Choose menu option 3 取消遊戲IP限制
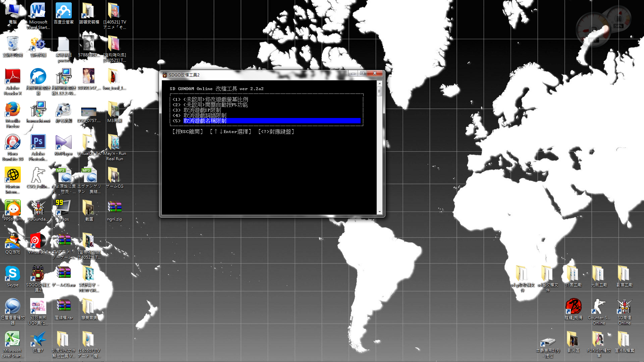 (202, 110)
